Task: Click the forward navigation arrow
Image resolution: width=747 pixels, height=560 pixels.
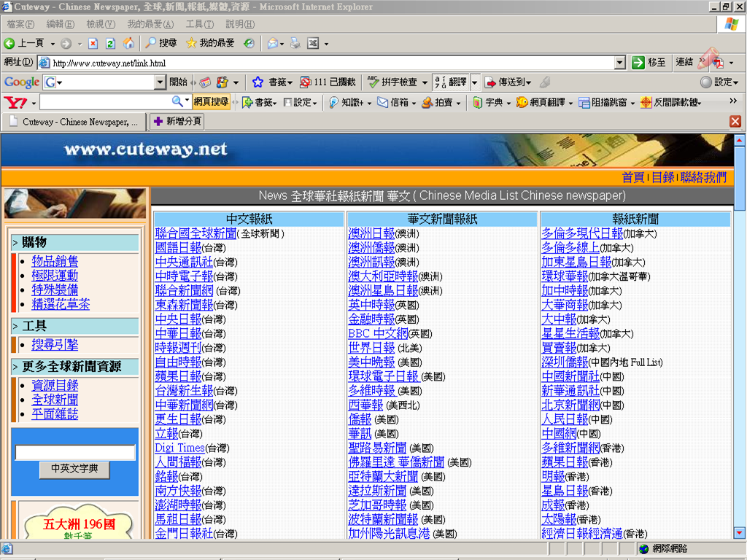Action: (x=66, y=43)
